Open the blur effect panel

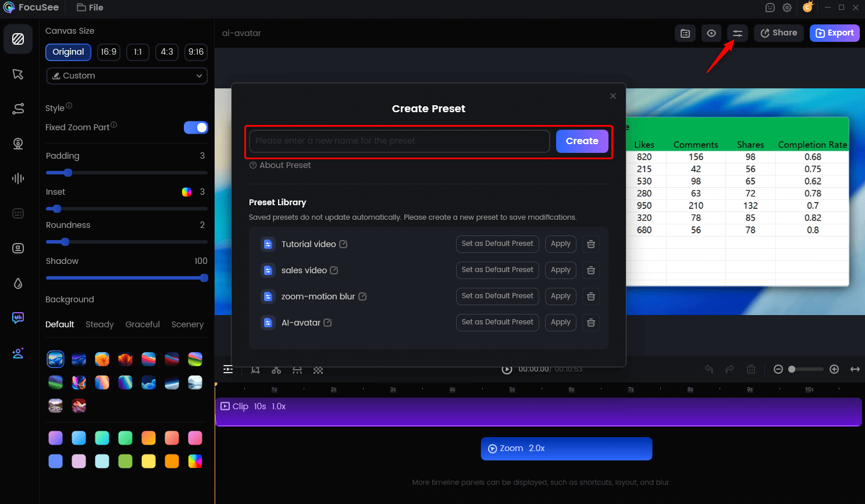pyautogui.click(x=18, y=283)
